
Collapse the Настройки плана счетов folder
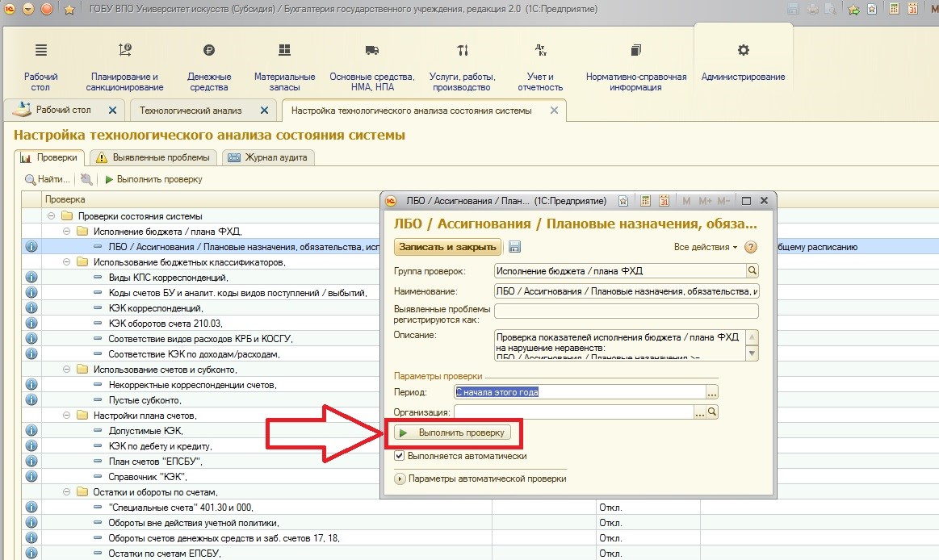pos(67,416)
